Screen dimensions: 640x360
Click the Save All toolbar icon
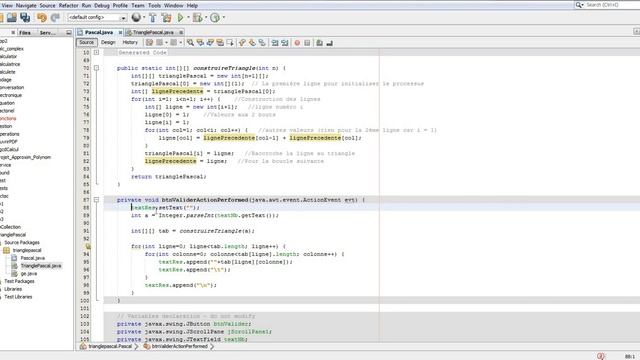(25, 17)
